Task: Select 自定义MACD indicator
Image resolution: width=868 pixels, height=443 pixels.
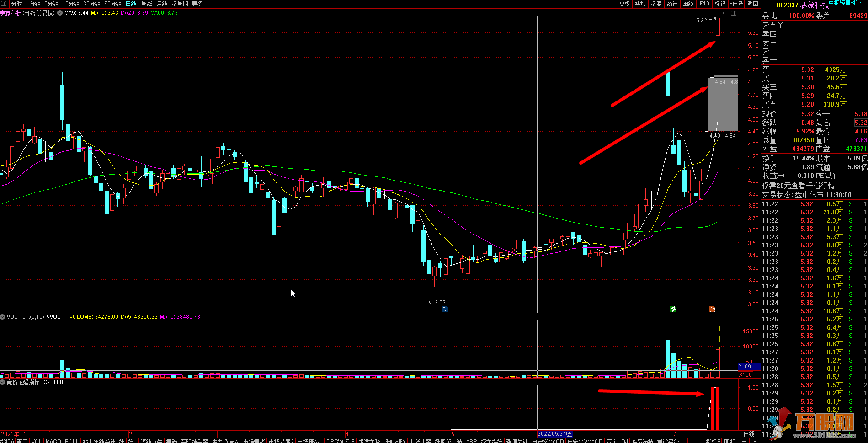Action: (548, 441)
